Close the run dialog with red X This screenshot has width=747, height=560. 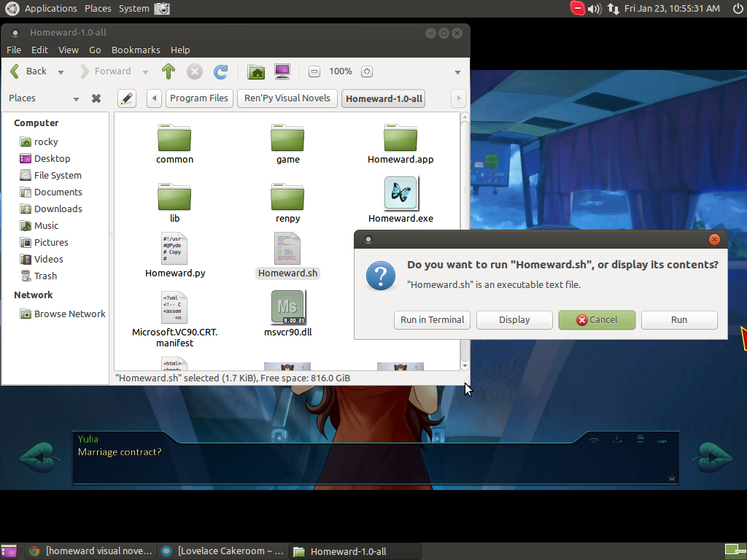tap(714, 239)
